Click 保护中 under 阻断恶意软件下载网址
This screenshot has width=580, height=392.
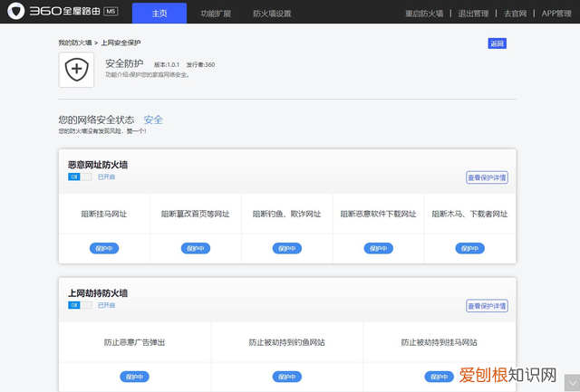pos(379,248)
